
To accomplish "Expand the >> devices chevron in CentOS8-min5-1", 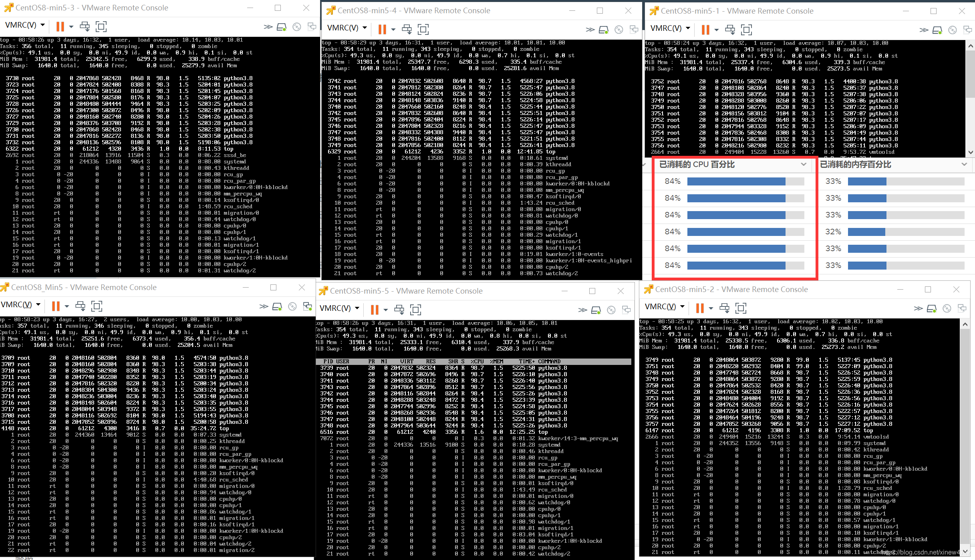I will 924,30.
